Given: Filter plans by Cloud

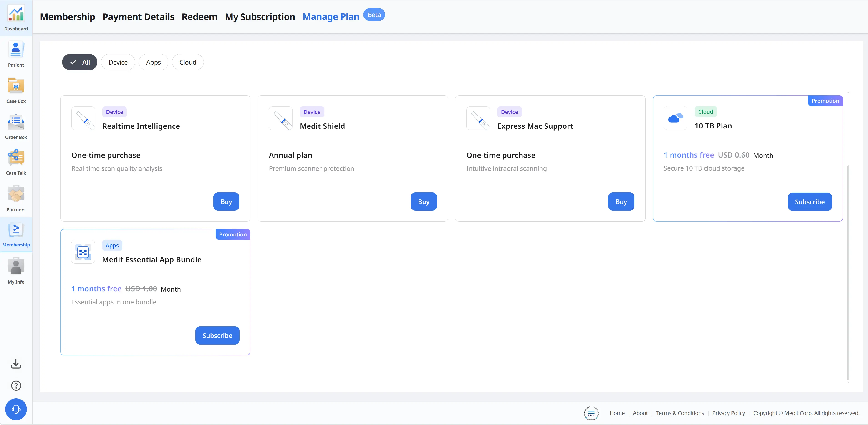Looking at the screenshot, I should 188,62.
